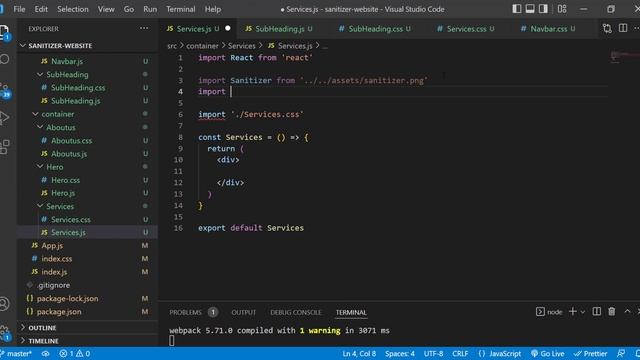640x360 pixels.
Task: Open the File menu
Action: tap(19, 9)
